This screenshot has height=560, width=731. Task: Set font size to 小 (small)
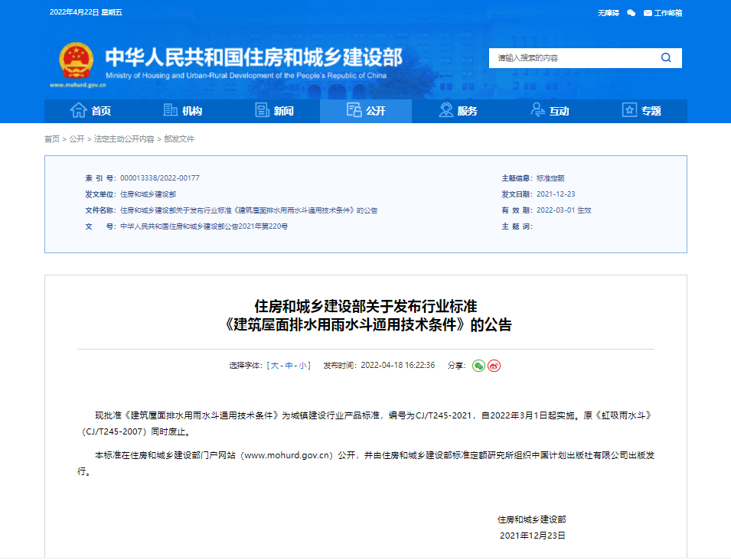click(x=304, y=366)
